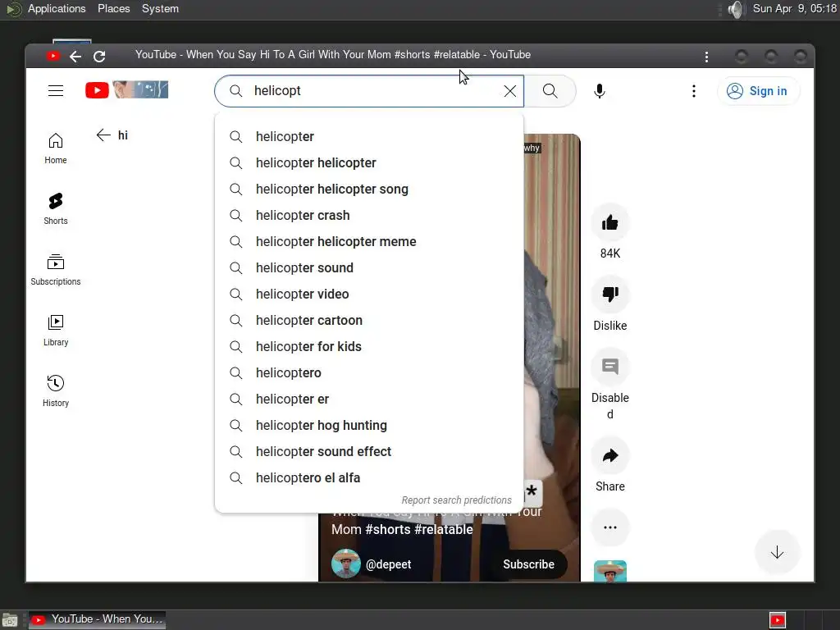Clear the search box with the X
Screen dimensions: 840x630
(x=510, y=91)
